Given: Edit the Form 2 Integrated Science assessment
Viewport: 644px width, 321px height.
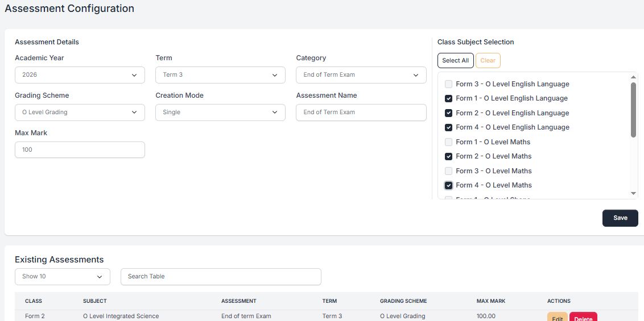Looking at the screenshot, I should point(558,318).
